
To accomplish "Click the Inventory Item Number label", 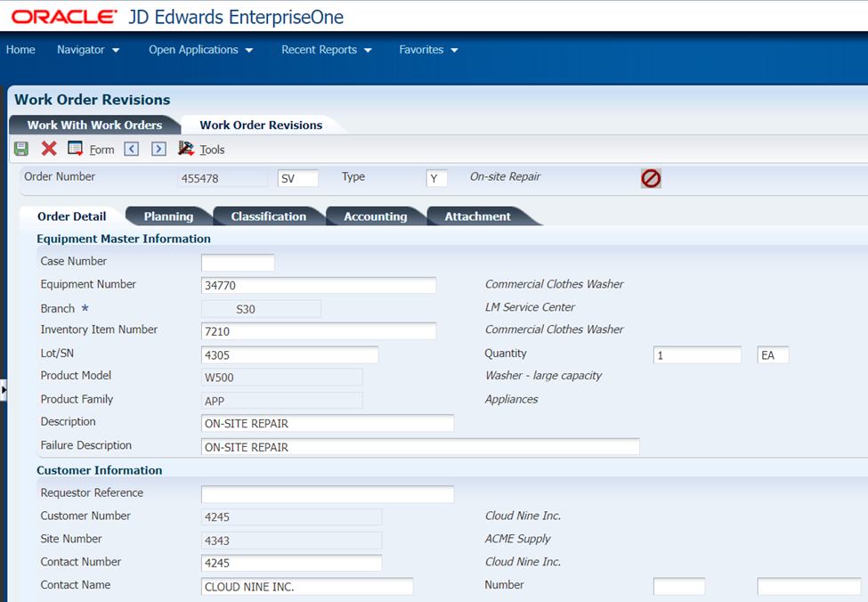I will click(x=99, y=329).
